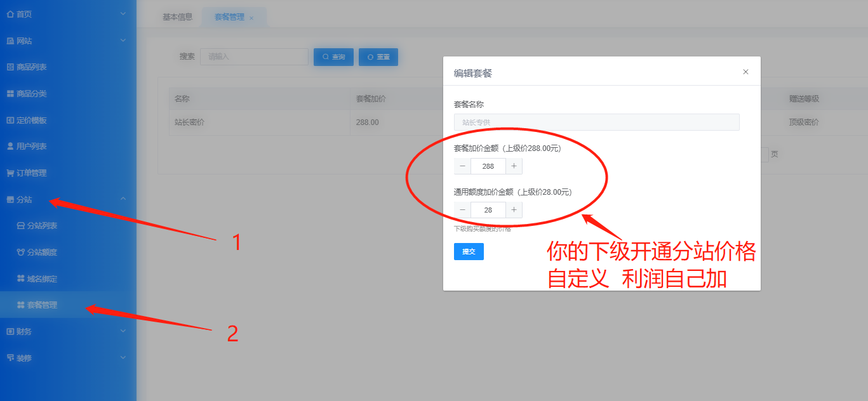Screen dimensions: 868x401
Task: Increase 套餐加价金额 with the plus button
Action: (x=514, y=166)
